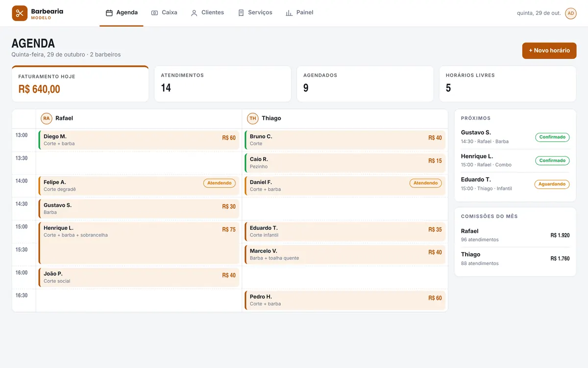Open Henrique L. appointment block in schedule
588x368 pixels.
click(139, 243)
